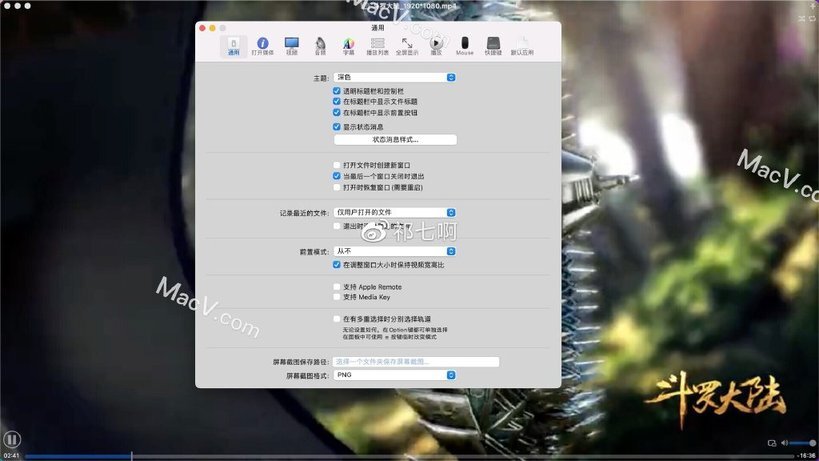Tick the checkbox below 记录最近的文件 dropdown

point(336,226)
